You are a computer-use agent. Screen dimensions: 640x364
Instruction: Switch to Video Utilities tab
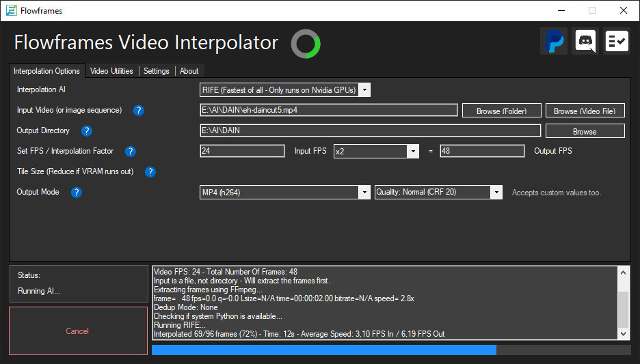[x=111, y=71]
